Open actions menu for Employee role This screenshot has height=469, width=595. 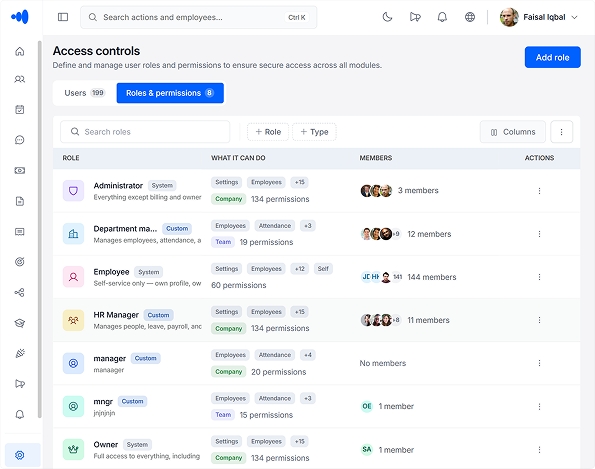click(x=539, y=277)
